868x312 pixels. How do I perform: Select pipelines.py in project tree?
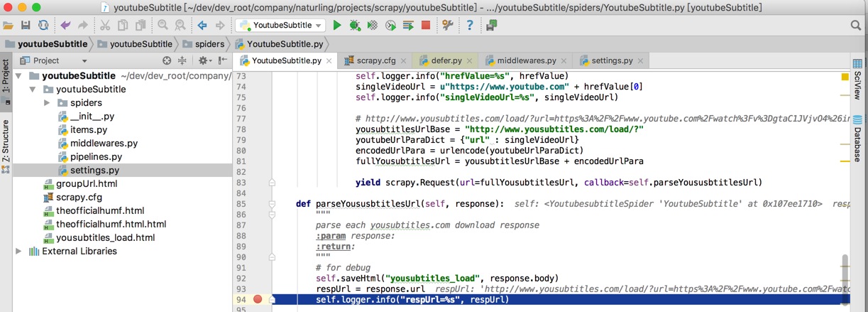pyautogui.click(x=96, y=157)
